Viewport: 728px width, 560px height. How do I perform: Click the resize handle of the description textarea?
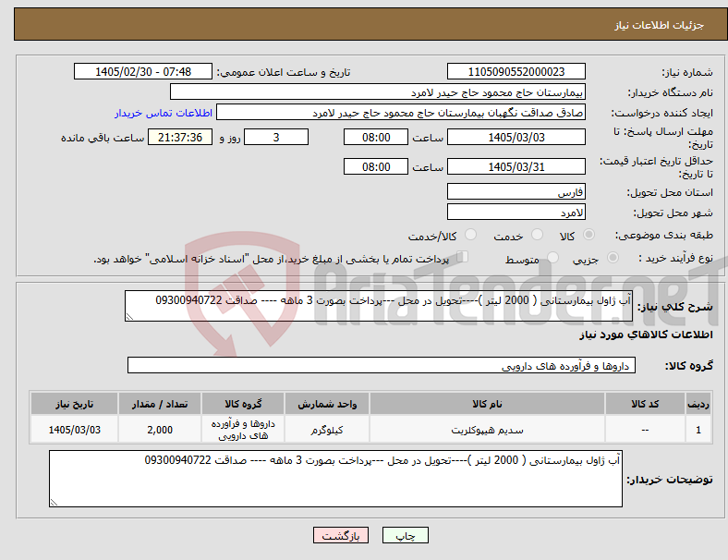click(129, 317)
